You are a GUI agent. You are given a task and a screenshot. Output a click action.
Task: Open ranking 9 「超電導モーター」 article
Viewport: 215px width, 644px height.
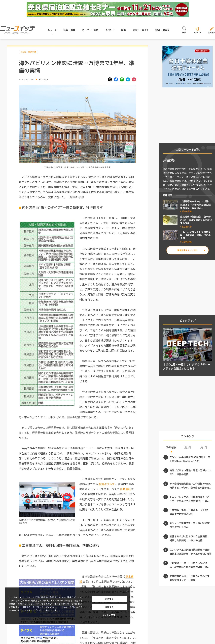pyautogui.click(x=190, y=565)
